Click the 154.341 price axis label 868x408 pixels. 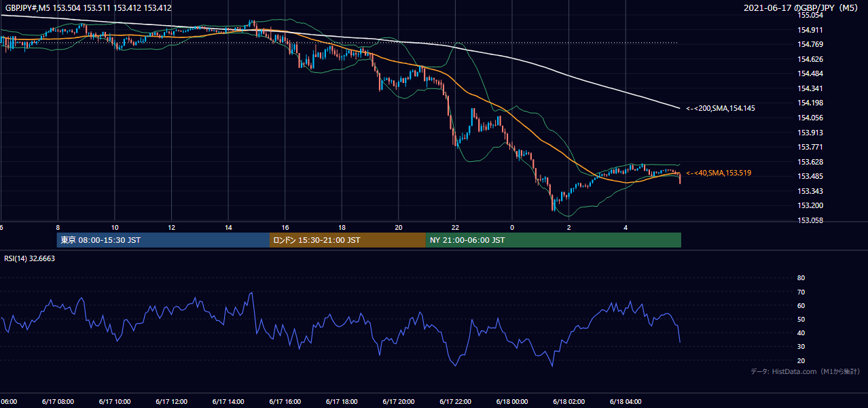811,88
